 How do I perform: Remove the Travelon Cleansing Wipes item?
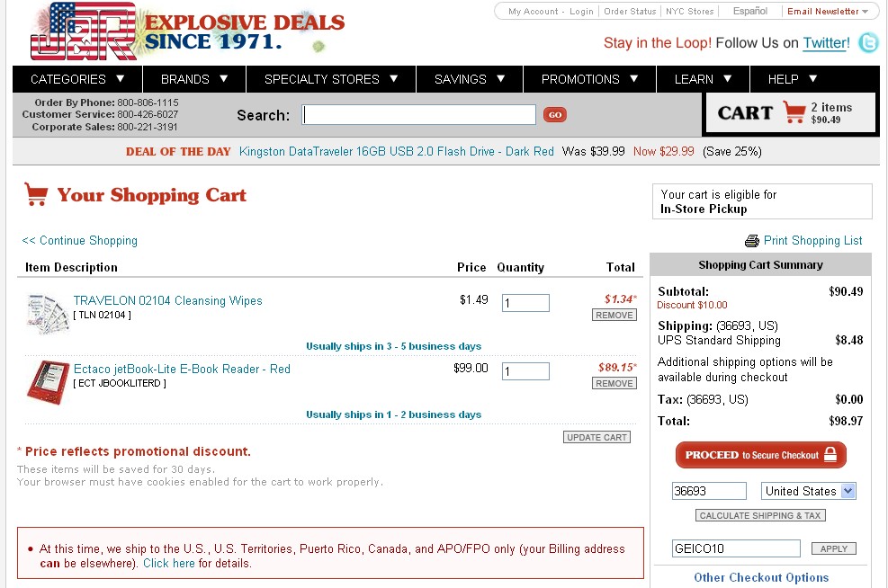pyautogui.click(x=614, y=316)
